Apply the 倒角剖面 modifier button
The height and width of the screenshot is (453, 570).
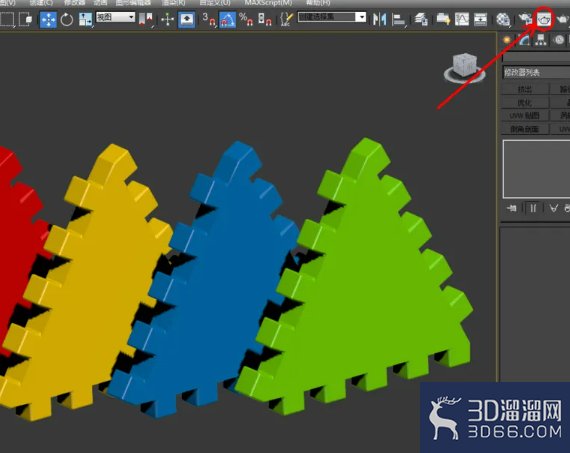pyautogui.click(x=525, y=129)
